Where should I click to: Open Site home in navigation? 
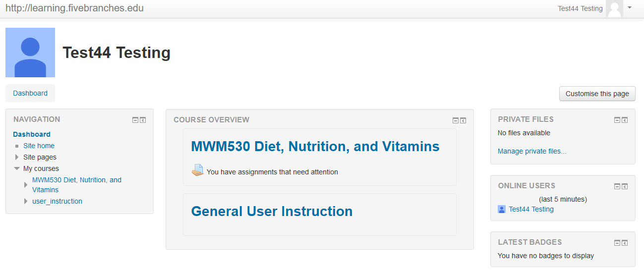39,146
